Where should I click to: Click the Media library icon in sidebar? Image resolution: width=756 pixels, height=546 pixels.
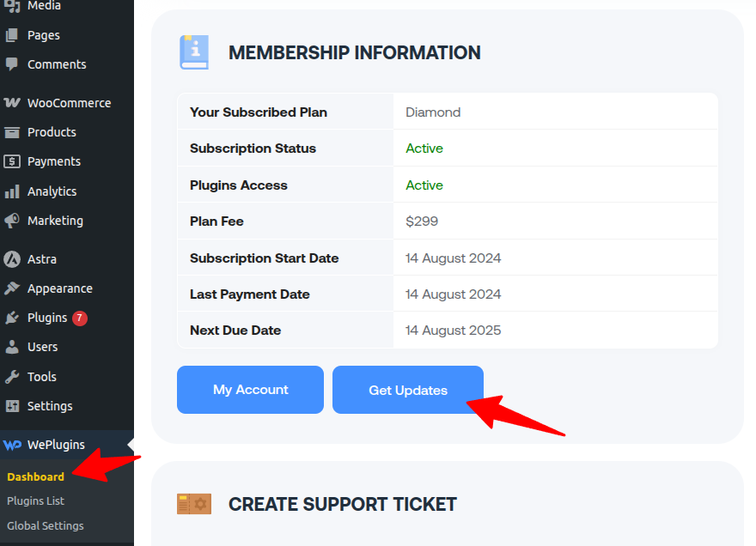click(x=13, y=6)
